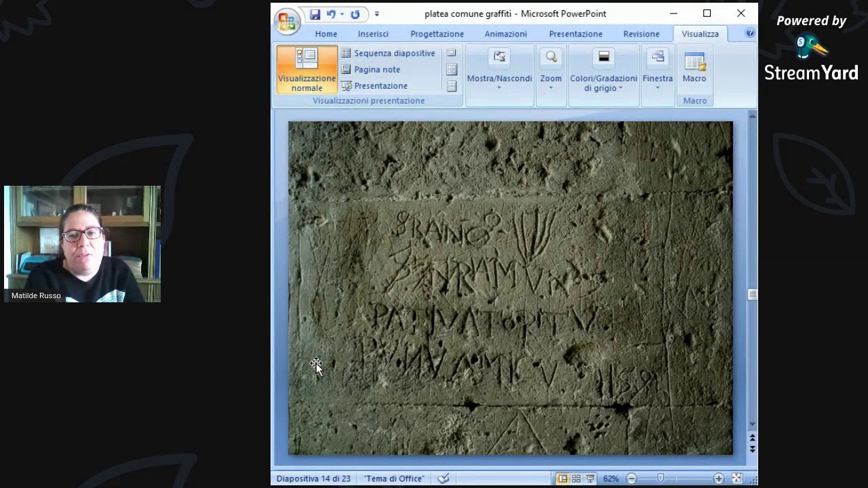Viewport: 868px width, 488px height.
Task: Adjust the zoom slider handle
Action: tap(660, 479)
